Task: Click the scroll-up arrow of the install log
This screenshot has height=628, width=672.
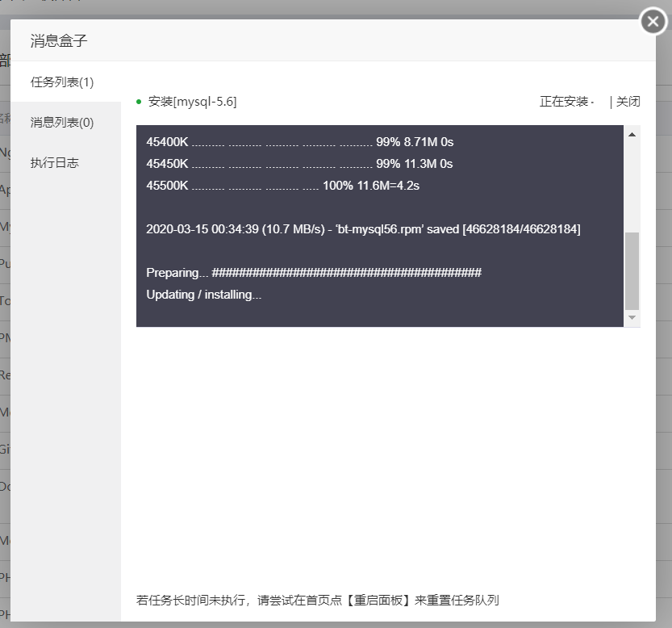Action: 632,135
